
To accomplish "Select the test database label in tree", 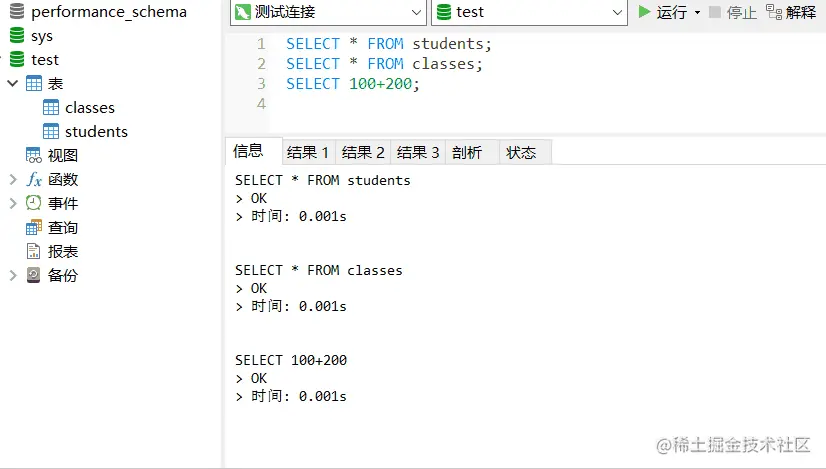I will tap(45, 60).
